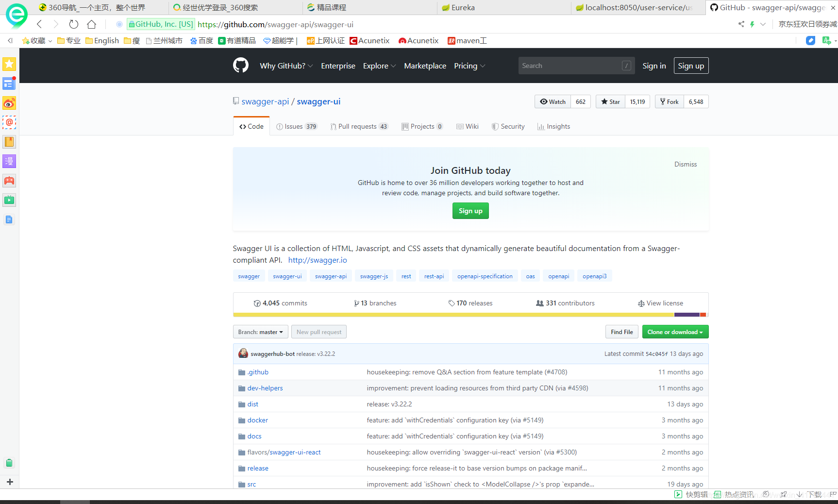
Task: Click the Enterprise header link
Action: 338,66
